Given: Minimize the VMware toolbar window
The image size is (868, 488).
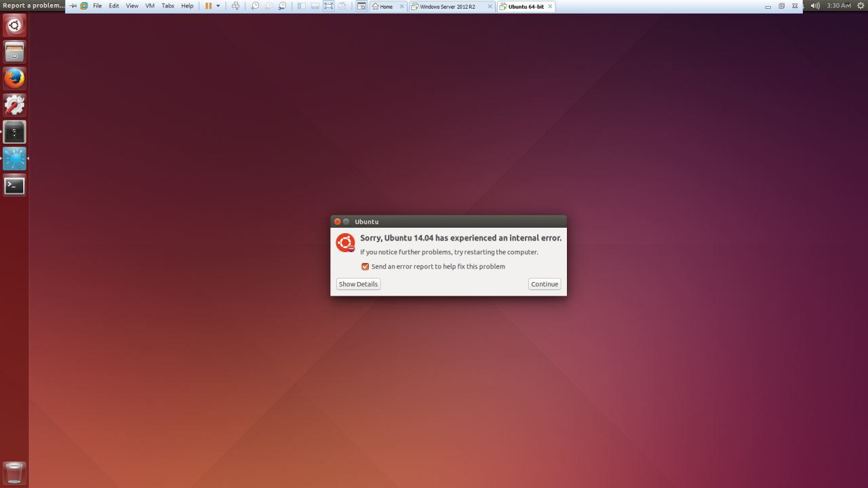Looking at the screenshot, I should [768, 6].
